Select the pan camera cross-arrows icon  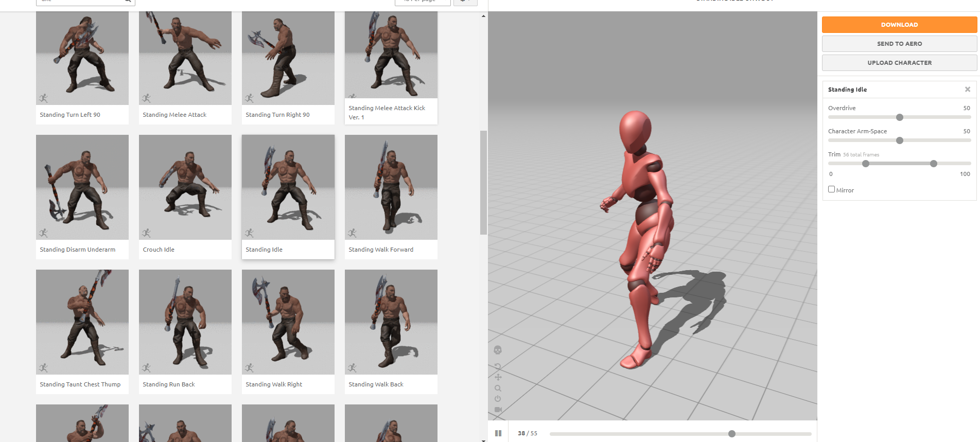pyautogui.click(x=498, y=377)
